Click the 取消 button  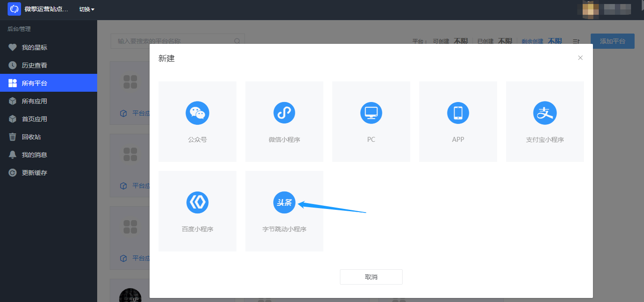click(371, 277)
